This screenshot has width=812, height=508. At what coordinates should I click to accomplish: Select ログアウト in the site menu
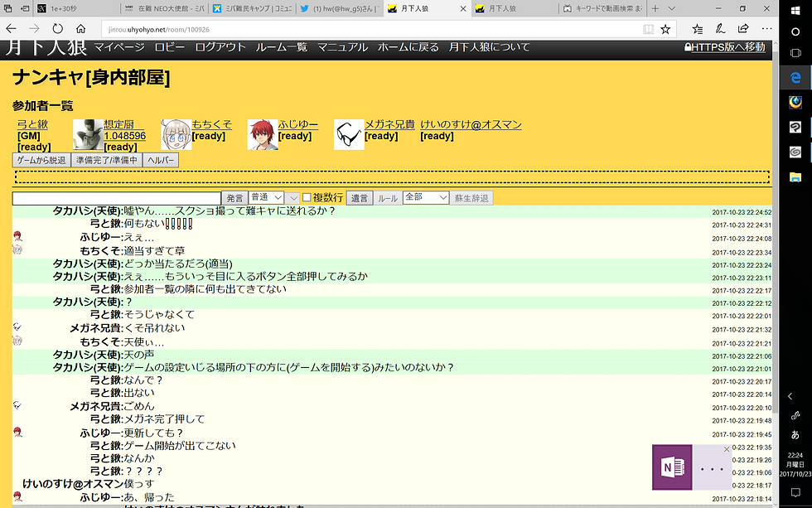(220, 47)
